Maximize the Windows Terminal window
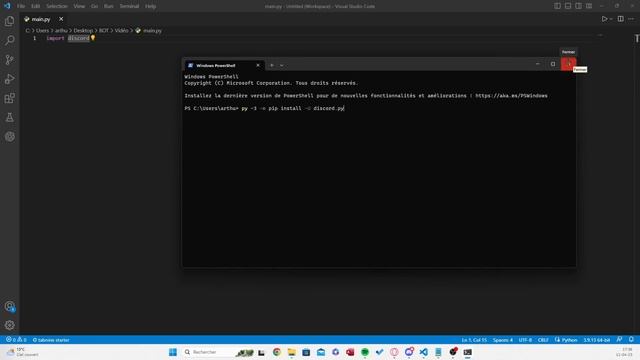The width and height of the screenshot is (640, 360). pyautogui.click(x=553, y=64)
